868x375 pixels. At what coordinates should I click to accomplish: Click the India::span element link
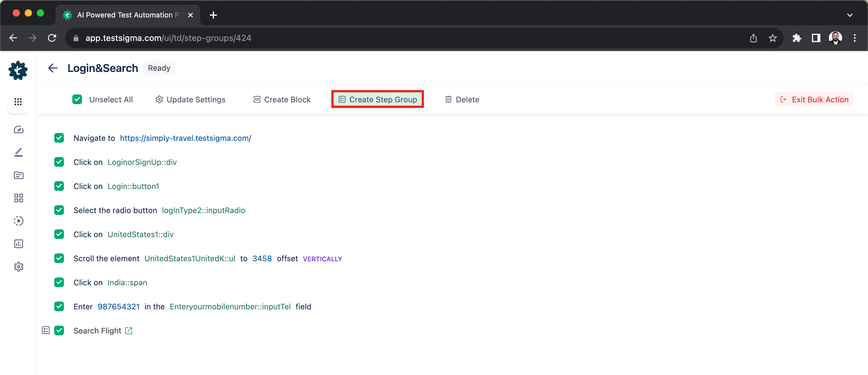tap(127, 282)
